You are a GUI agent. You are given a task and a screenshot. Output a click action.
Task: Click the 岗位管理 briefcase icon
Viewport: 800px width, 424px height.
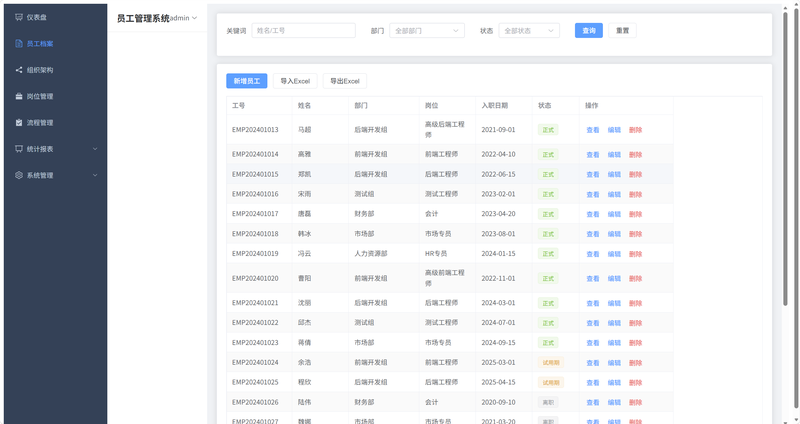[x=19, y=96]
